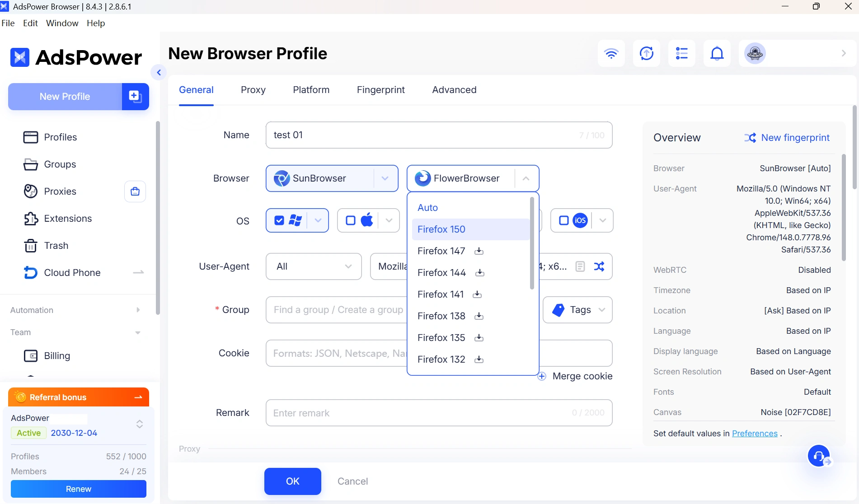The height and width of the screenshot is (504, 859).
Task: Click the Extensions puzzle icon
Action: coord(30,219)
